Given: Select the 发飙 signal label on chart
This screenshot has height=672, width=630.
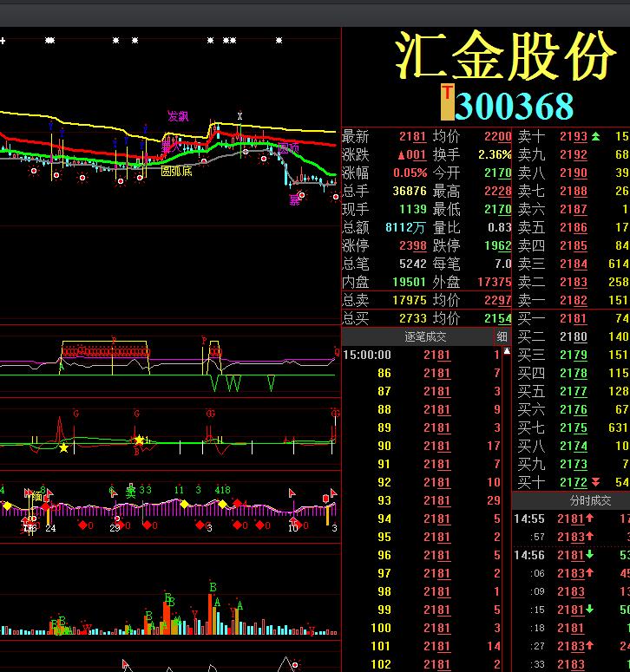Looking at the screenshot, I should pos(178,115).
